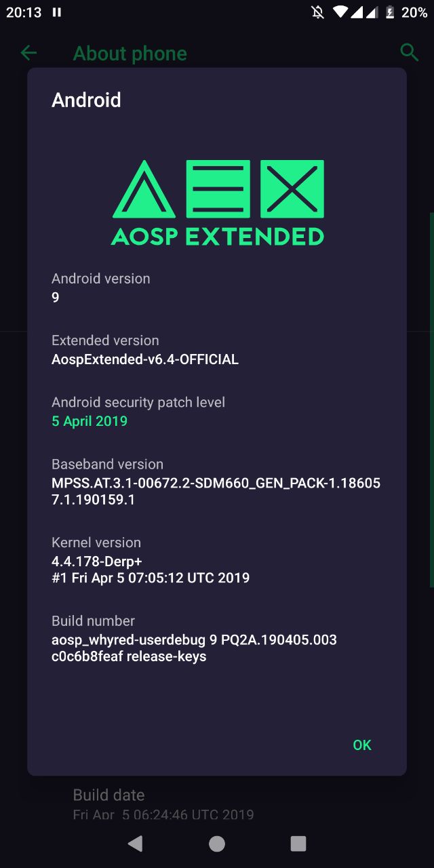Image resolution: width=434 pixels, height=868 pixels.
Task: Tap the back arrow beside About phone
Action: (28, 53)
